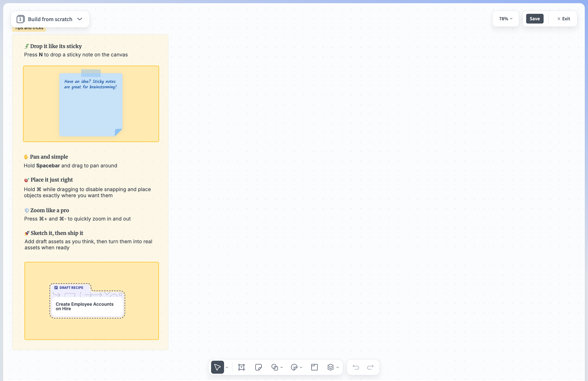
Task: Click the 'Create Employee Accounts on Hire' title
Action: click(85, 306)
